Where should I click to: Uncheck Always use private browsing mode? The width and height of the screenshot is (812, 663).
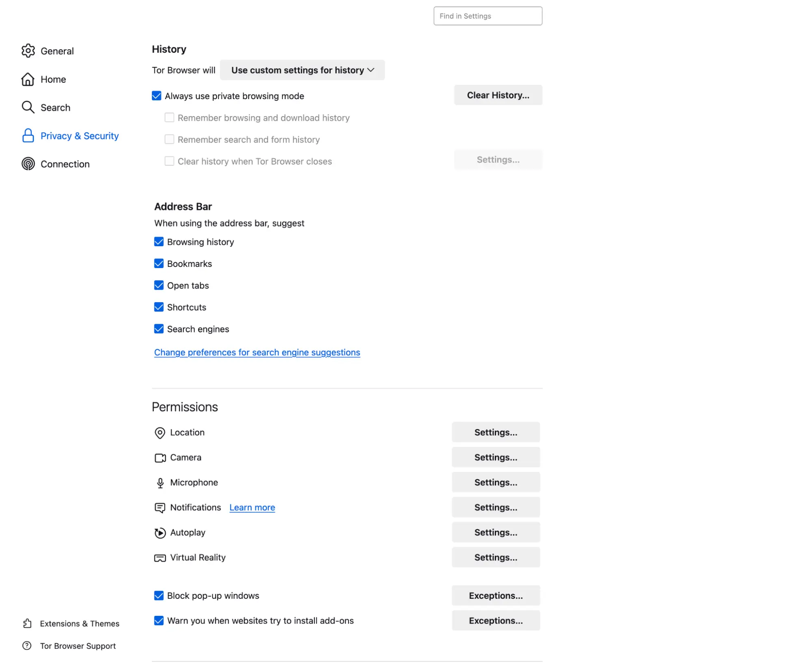(x=156, y=95)
